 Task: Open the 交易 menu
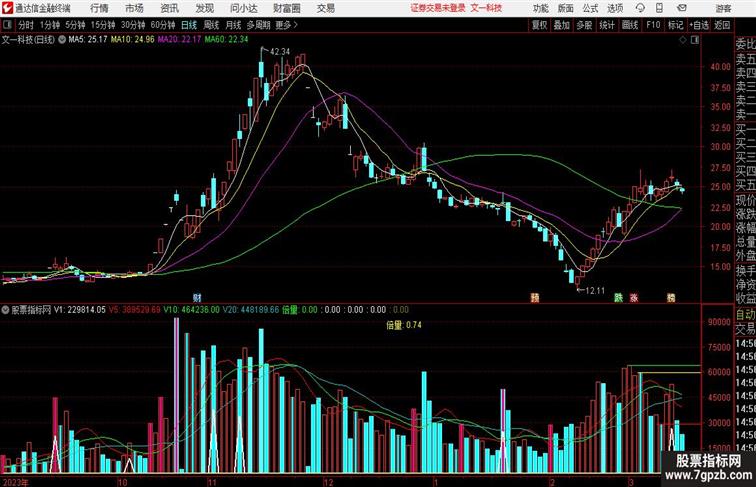325,8
